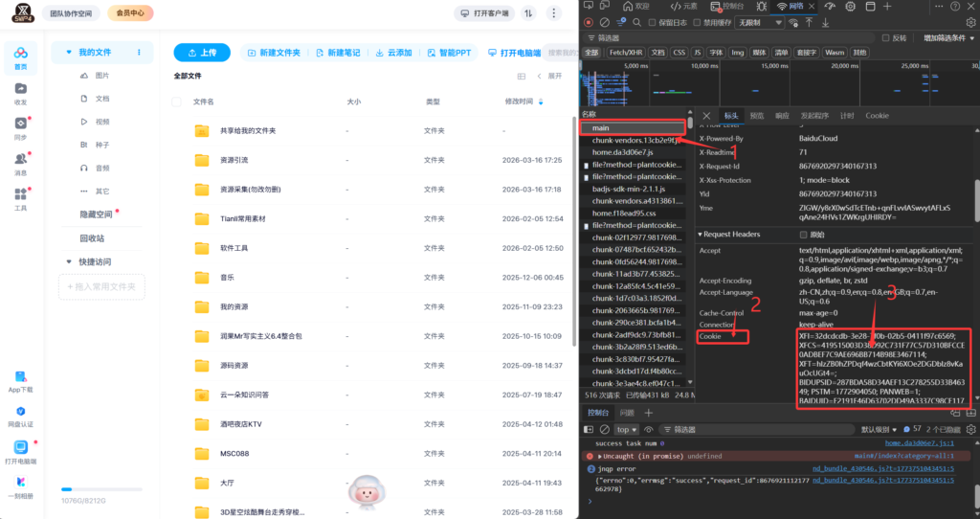
Task: Check the 原始 checkbox in Request Headers
Action: (x=804, y=235)
